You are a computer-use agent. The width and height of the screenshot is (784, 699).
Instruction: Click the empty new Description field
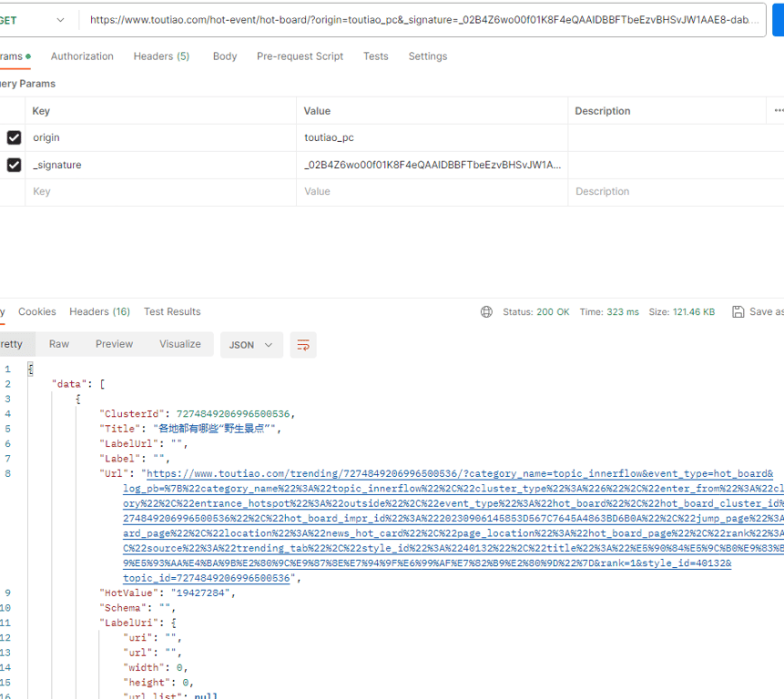(x=676, y=192)
